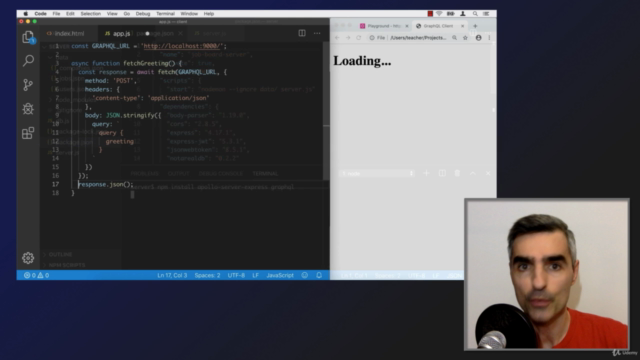Click 'response.json();' on line 17
The image size is (640, 360).
pos(106,184)
